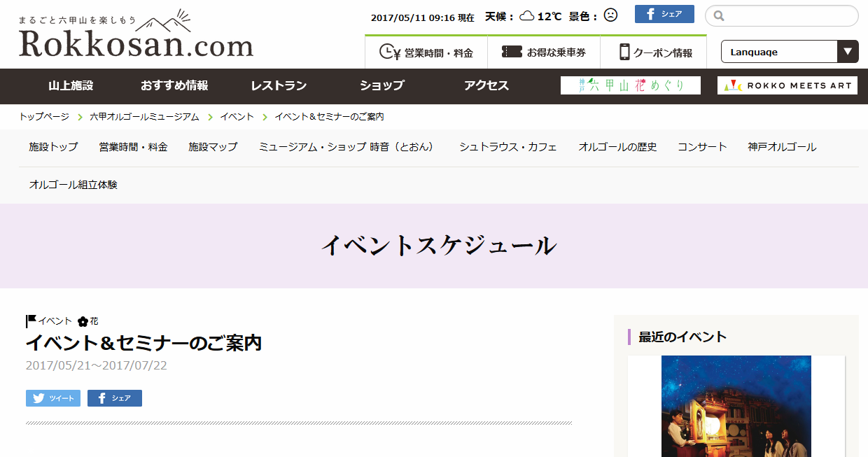Click the 12℃ temperature reading

click(549, 16)
